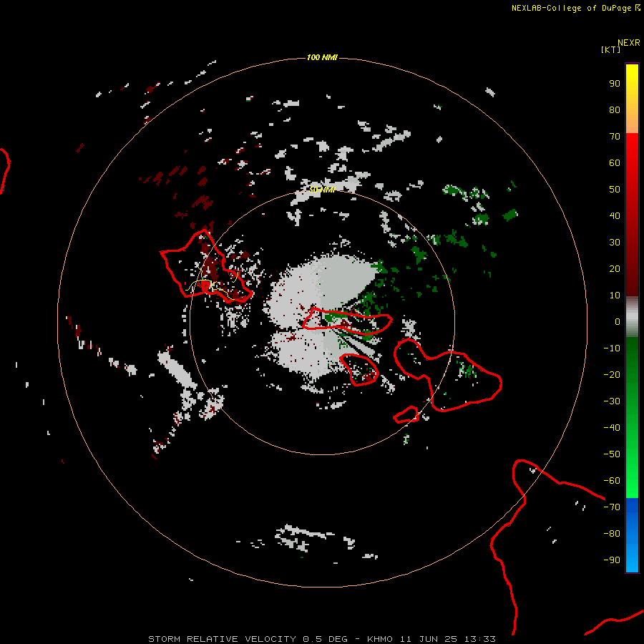The width and height of the screenshot is (644, 644).
Task: Click the 100 NMI range ring label
Action: pyautogui.click(x=321, y=57)
